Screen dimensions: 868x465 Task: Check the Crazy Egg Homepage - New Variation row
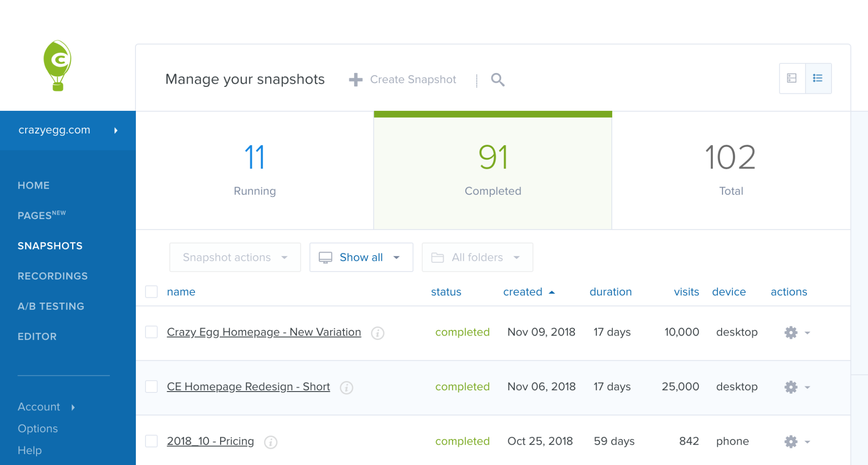pyautogui.click(x=151, y=332)
